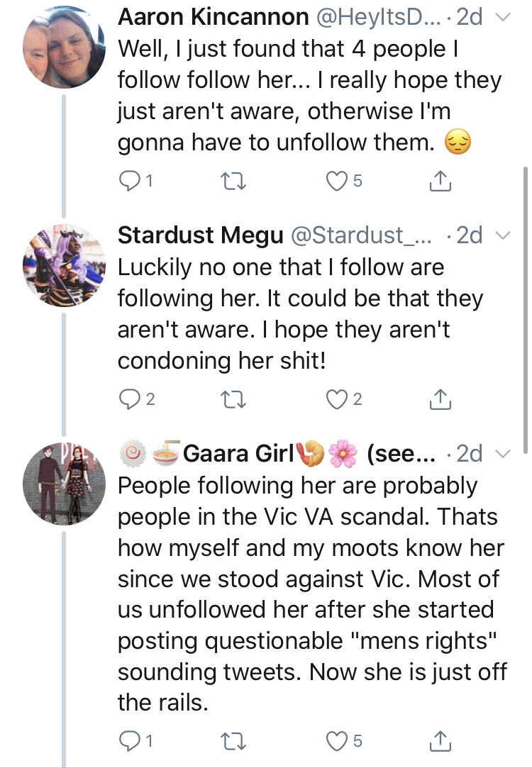This screenshot has height=768, width=532.
Task: View Gaara Girl's profile avatar
Action: [64, 484]
